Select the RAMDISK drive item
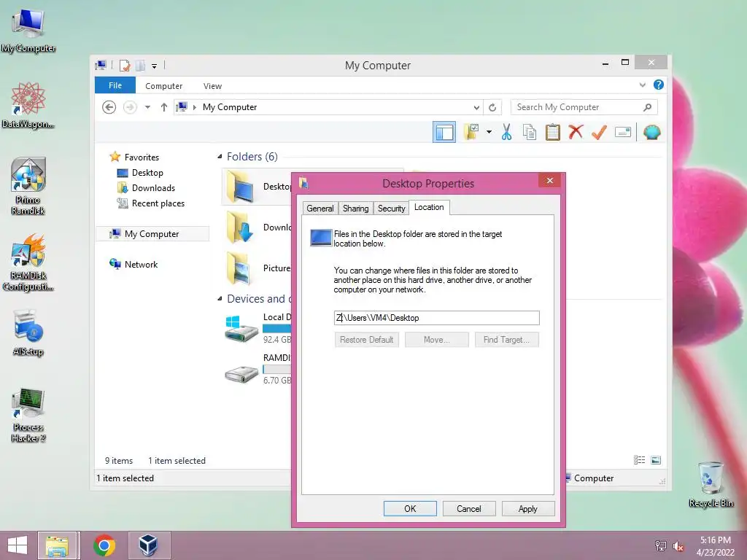This screenshot has height=560, width=747. 258,369
